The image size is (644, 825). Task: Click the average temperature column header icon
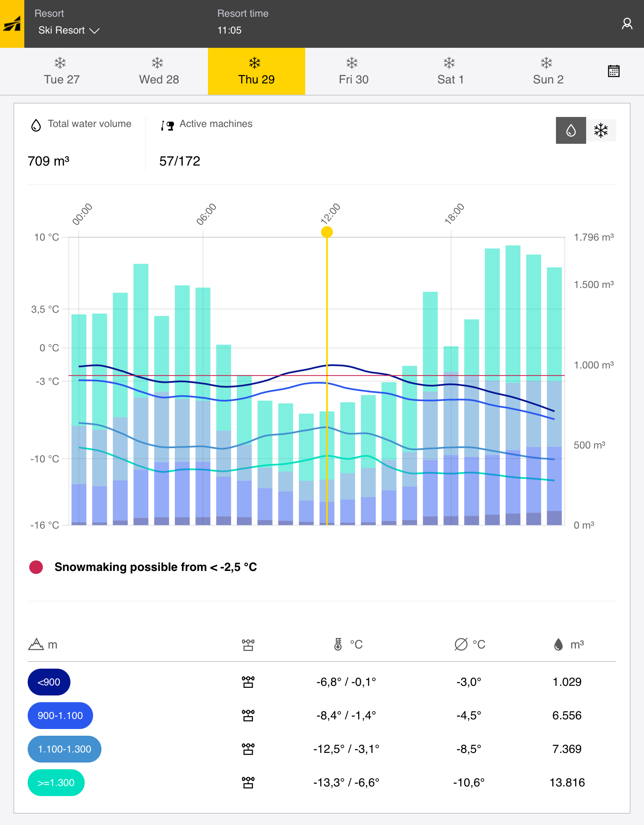[x=461, y=644]
